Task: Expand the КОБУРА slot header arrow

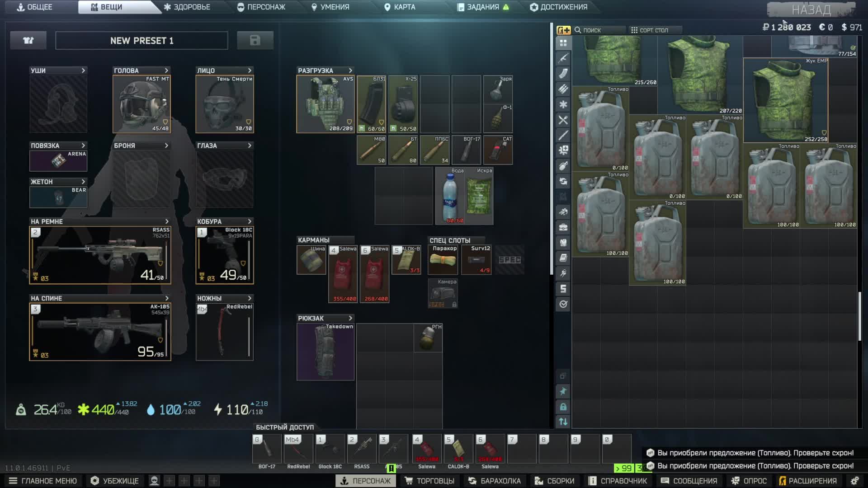Action: click(x=250, y=221)
